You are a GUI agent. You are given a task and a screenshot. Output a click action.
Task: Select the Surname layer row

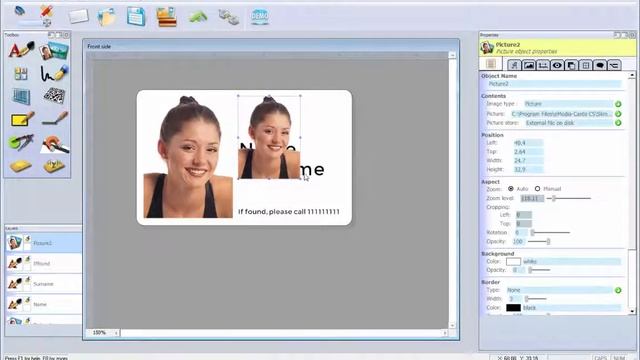point(44,284)
